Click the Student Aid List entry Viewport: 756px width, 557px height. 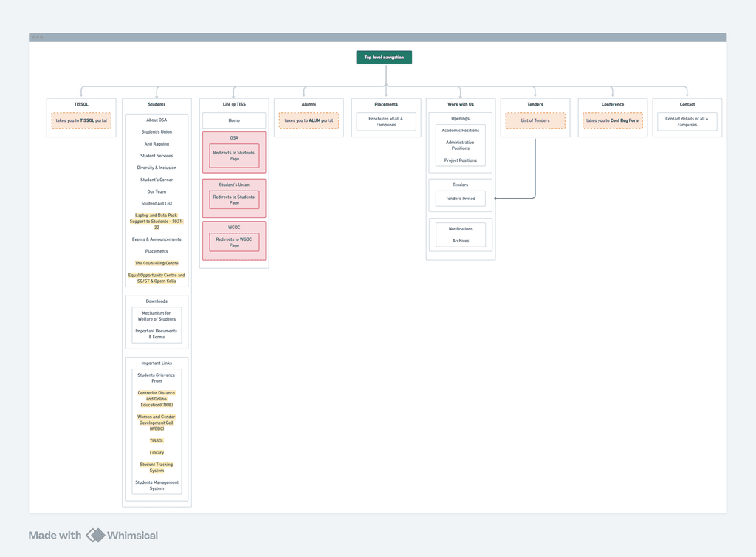(157, 203)
